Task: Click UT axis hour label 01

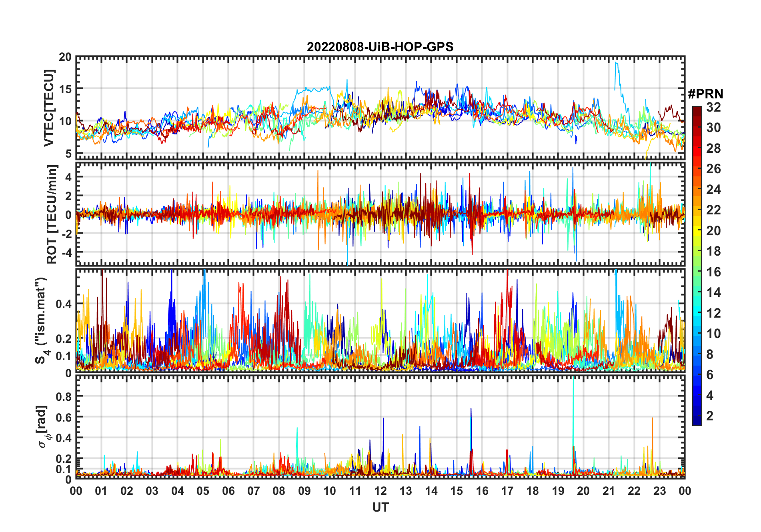Action: tap(101, 491)
